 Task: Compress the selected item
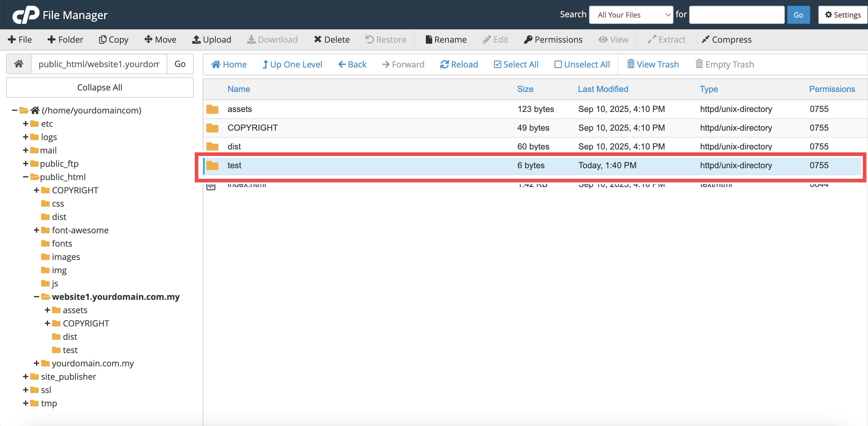tap(726, 40)
